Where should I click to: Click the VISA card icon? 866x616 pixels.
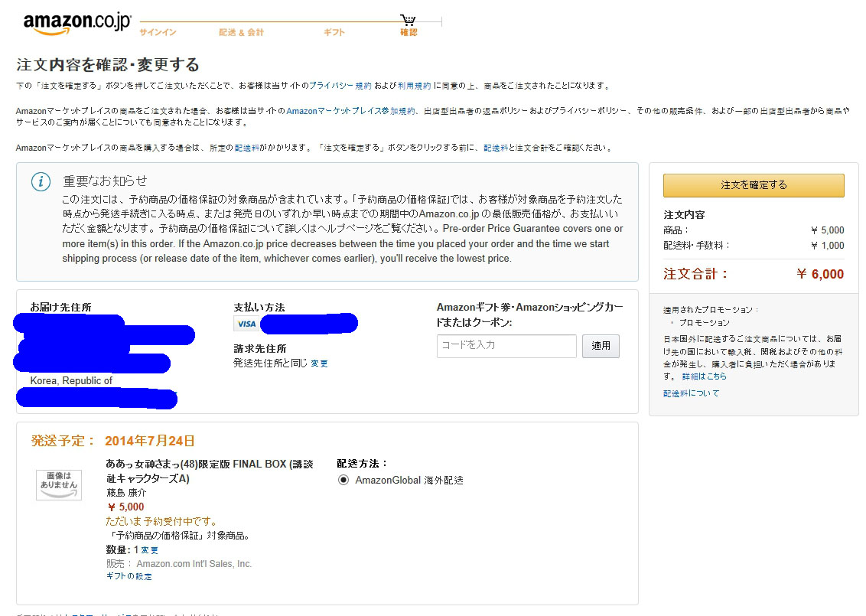(246, 324)
